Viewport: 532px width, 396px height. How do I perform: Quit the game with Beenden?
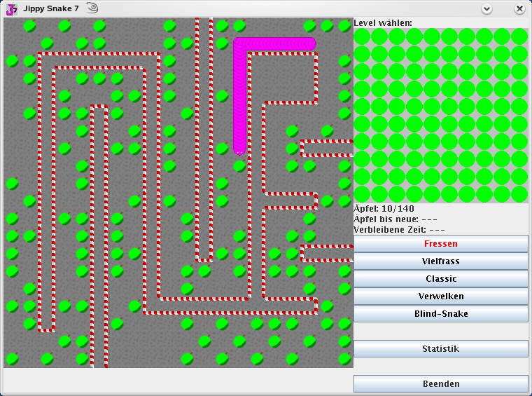[441, 384]
